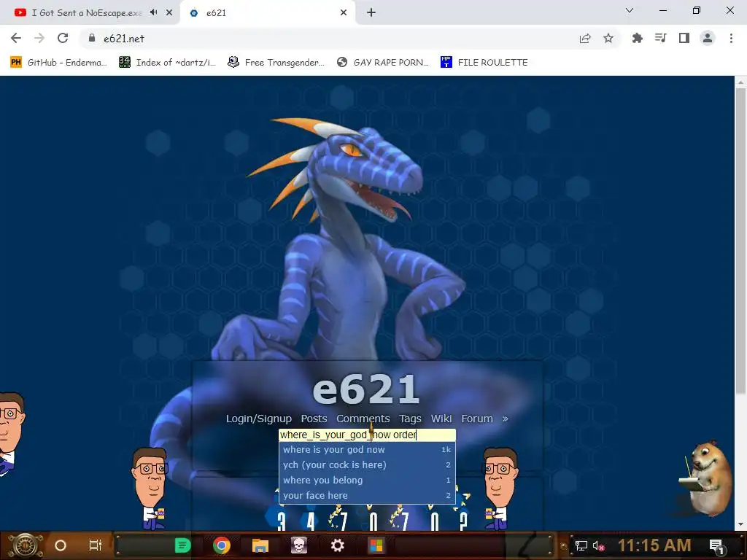Click the hamster desktop mascot with notepad

tap(707, 478)
